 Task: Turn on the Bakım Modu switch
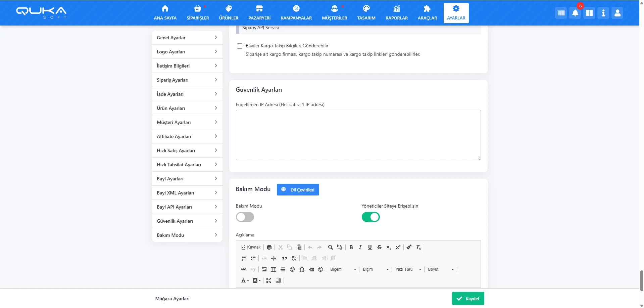(x=245, y=217)
